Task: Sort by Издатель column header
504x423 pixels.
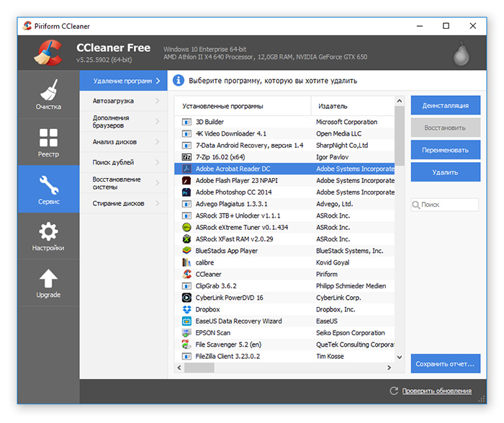Action: click(x=353, y=106)
